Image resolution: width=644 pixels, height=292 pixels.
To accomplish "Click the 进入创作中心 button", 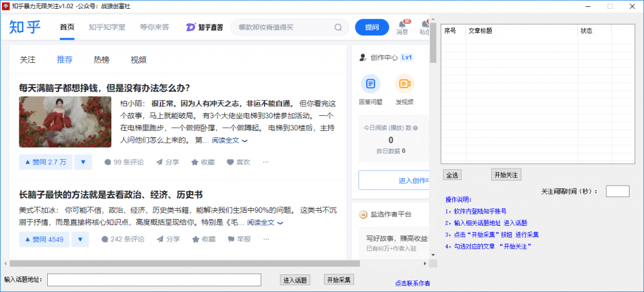I will (394, 180).
